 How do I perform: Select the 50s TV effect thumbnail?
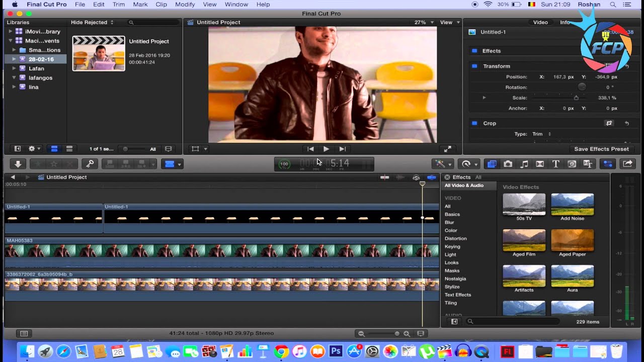click(x=524, y=204)
